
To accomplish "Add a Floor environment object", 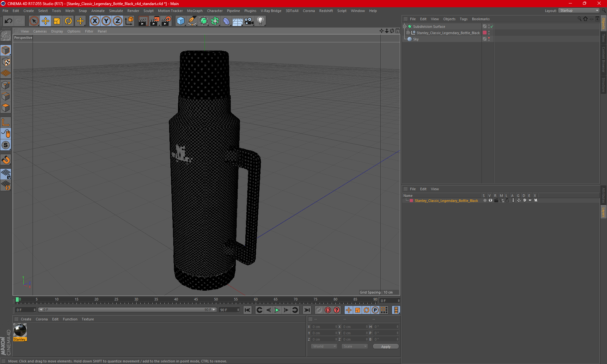I will [238, 21].
